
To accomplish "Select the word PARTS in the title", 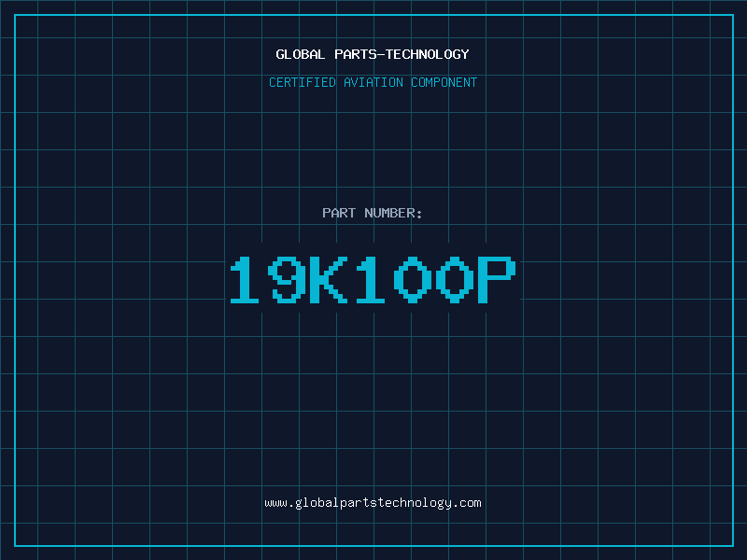I will (x=356, y=54).
